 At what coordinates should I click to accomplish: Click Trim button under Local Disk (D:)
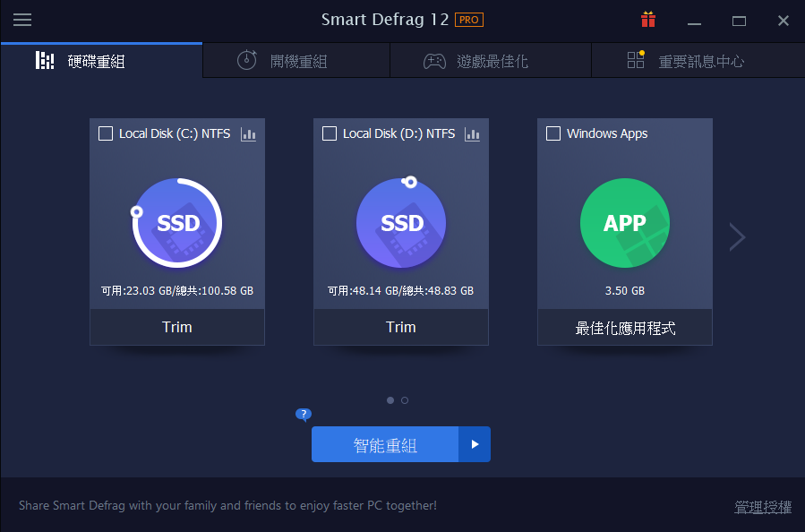(401, 327)
